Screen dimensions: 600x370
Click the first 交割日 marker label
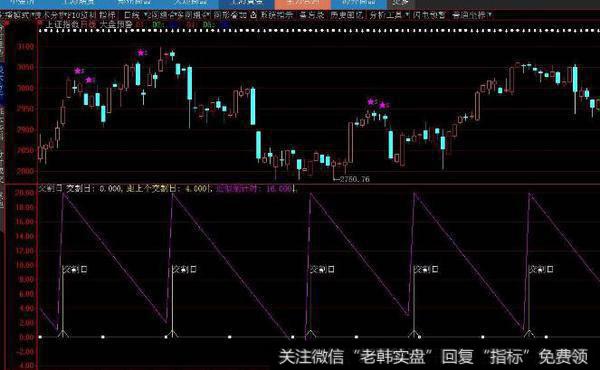pos(75,269)
